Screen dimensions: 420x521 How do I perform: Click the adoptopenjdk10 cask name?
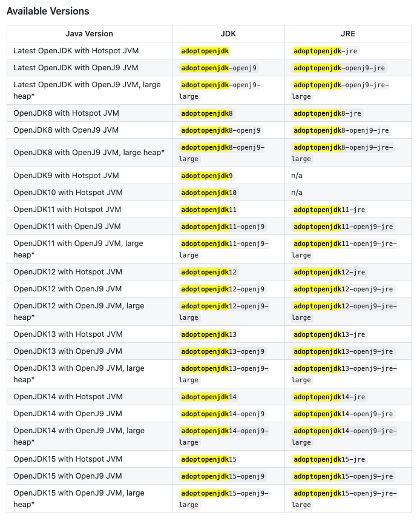click(x=209, y=193)
